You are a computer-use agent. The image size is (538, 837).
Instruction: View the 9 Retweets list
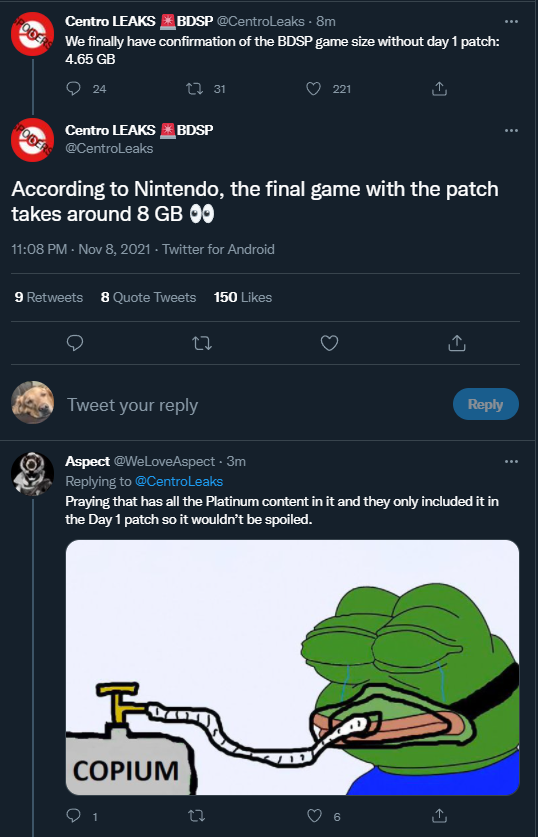(49, 297)
